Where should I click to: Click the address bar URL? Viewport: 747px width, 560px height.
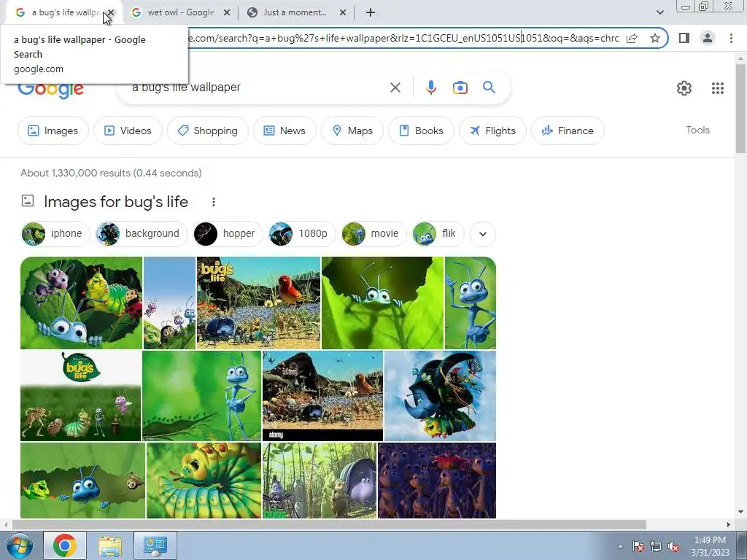tap(404, 38)
